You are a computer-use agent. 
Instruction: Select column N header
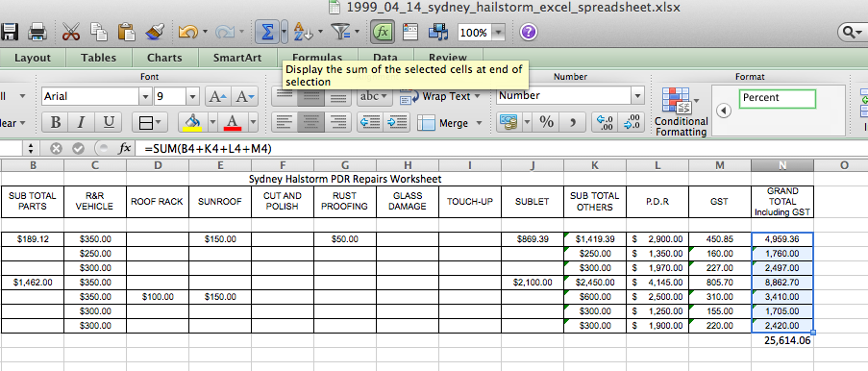(782, 165)
